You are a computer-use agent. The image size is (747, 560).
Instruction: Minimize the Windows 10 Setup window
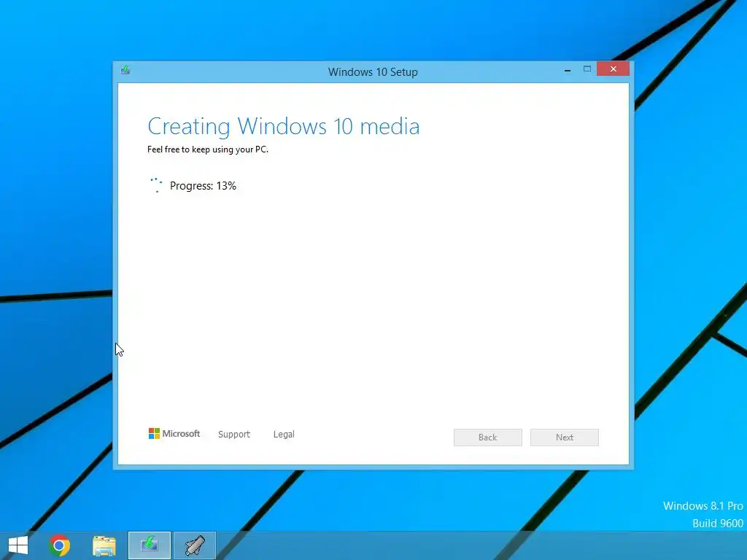pos(568,69)
